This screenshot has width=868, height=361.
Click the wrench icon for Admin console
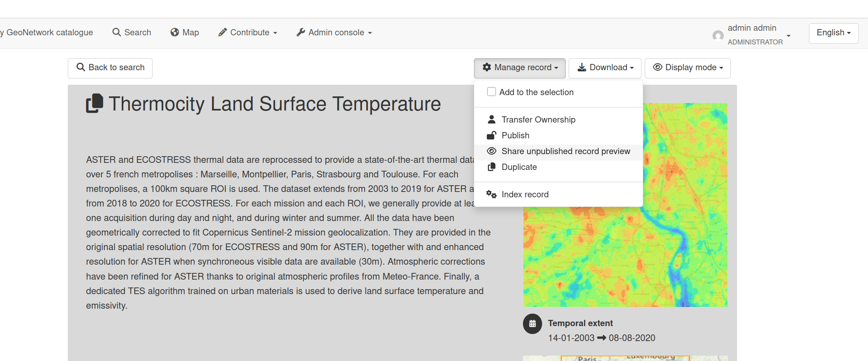(x=301, y=32)
